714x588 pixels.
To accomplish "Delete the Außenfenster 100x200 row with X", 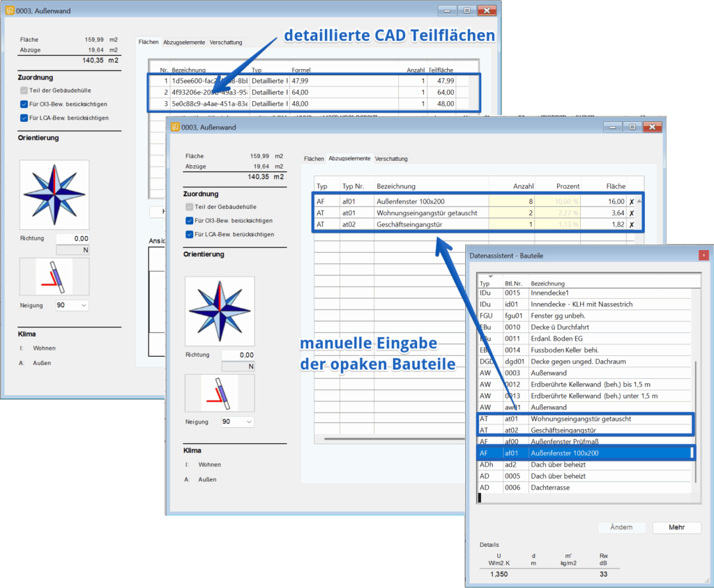I will click(632, 201).
